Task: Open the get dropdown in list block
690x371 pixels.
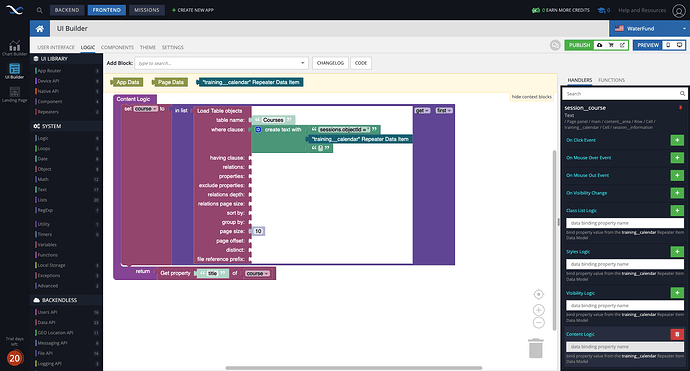Action: [422, 110]
